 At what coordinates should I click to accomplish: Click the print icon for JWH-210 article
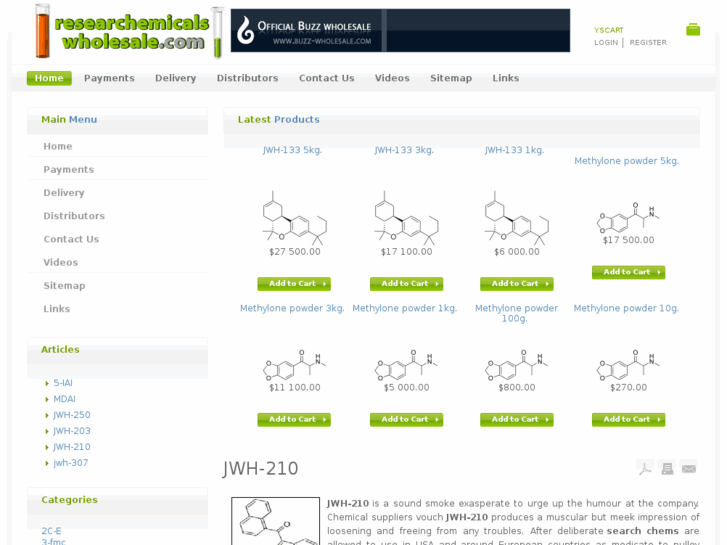[667, 468]
